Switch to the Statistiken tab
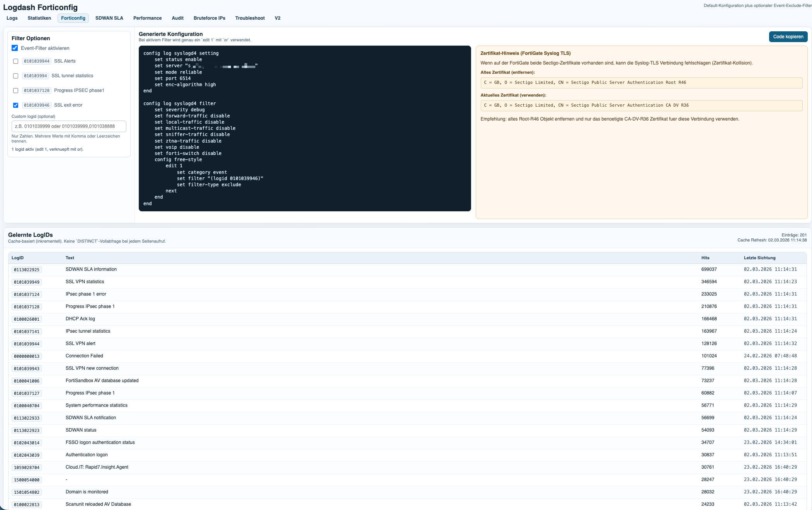 39,18
